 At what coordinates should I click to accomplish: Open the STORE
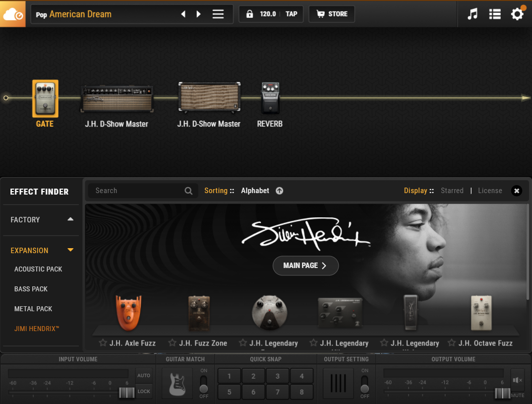coord(332,14)
